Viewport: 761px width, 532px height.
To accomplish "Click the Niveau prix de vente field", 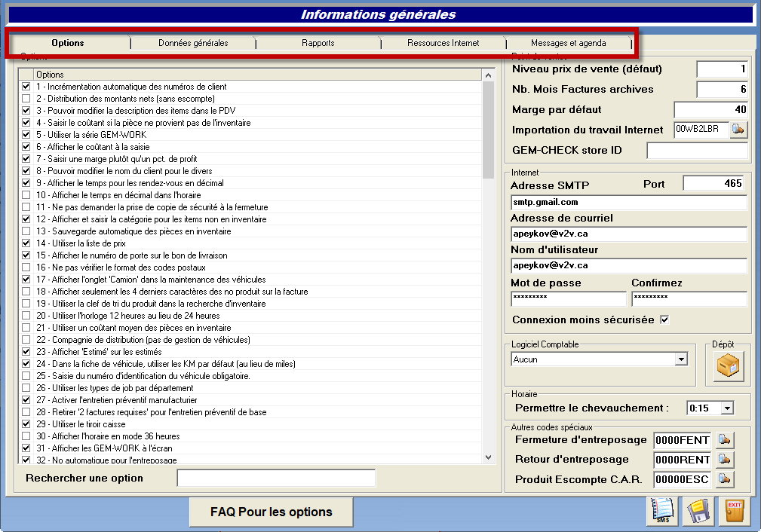I will pos(723,69).
